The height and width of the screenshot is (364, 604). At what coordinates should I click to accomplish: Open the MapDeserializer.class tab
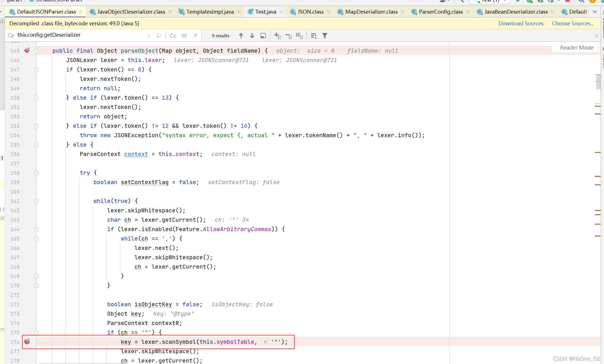pyautogui.click(x=371, y=12)
